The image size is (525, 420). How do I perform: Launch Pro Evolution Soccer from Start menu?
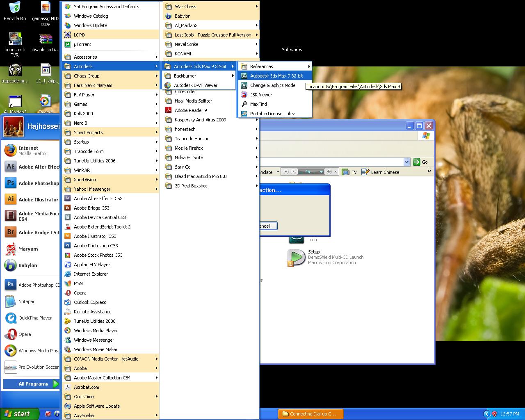32,367
